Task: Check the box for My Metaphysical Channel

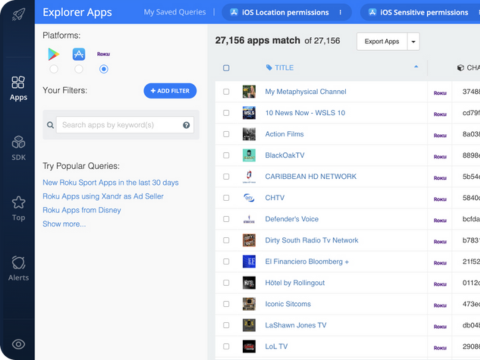Action: 226,92
